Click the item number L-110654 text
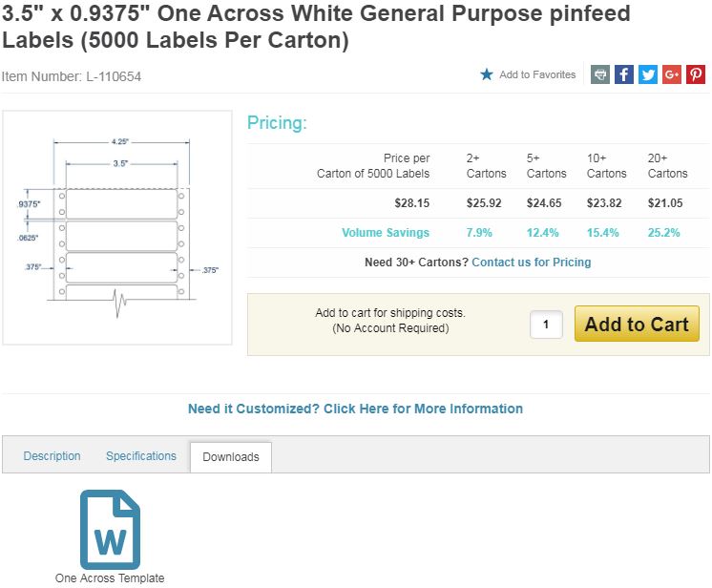 (x=72, y=76)
